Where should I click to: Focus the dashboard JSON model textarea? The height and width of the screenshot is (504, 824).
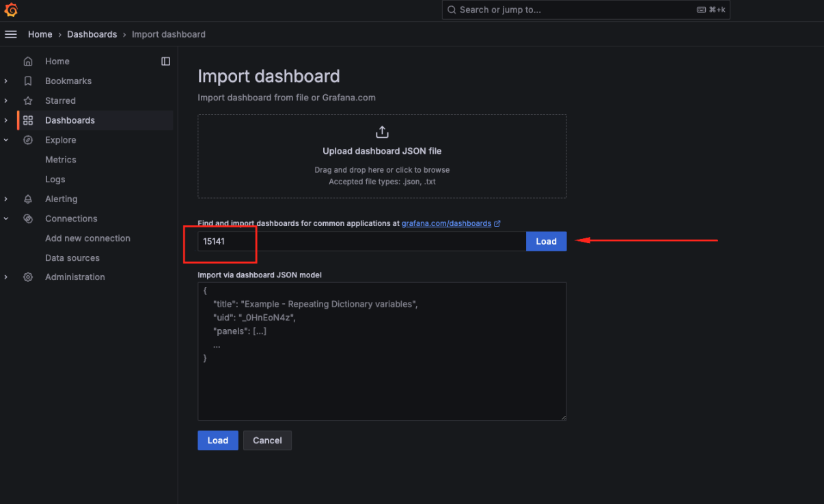coord(382,351)
